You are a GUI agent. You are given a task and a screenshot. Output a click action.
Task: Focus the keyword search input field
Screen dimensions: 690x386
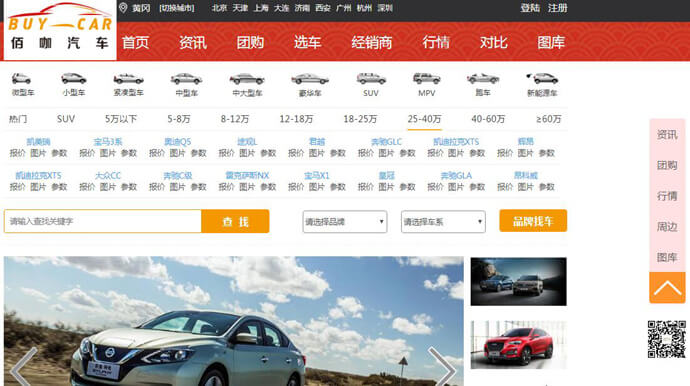(x=103, y=221)
